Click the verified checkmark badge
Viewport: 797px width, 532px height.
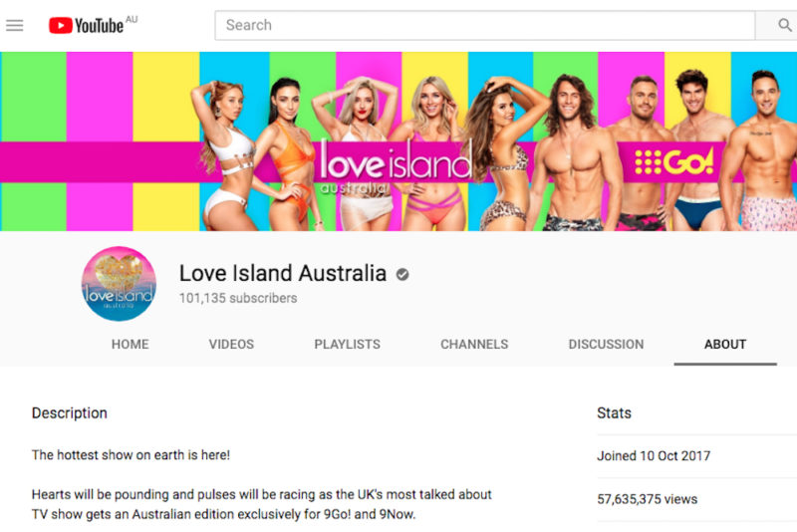(402, 274)
